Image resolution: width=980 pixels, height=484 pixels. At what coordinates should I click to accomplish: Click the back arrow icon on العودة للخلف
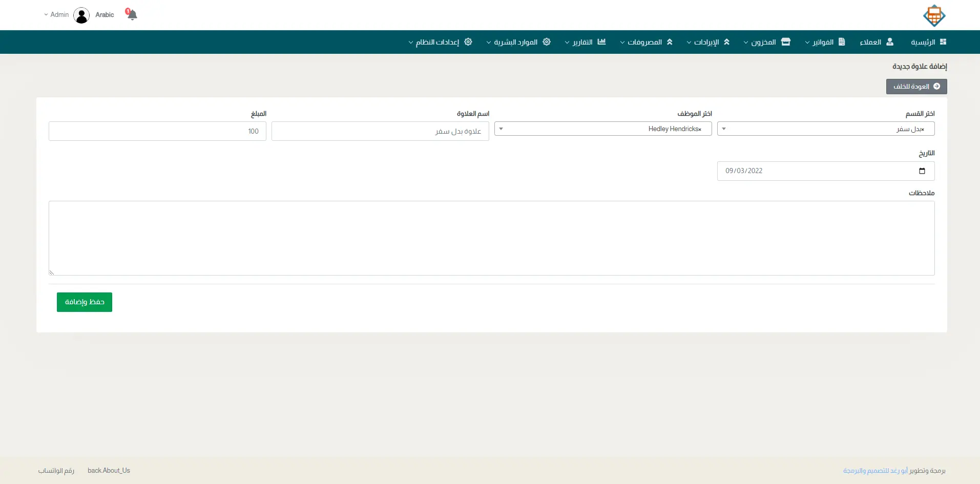(936, 87)
